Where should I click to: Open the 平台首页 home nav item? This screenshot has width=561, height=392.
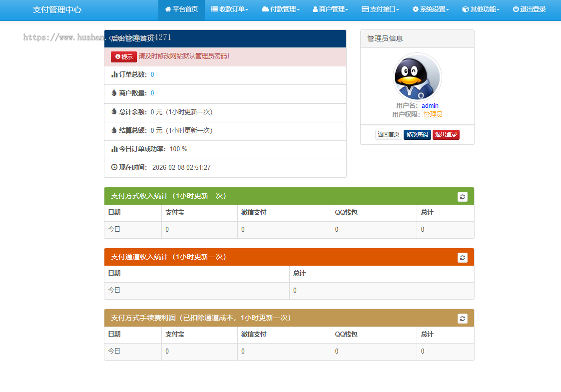click(181, 9)
